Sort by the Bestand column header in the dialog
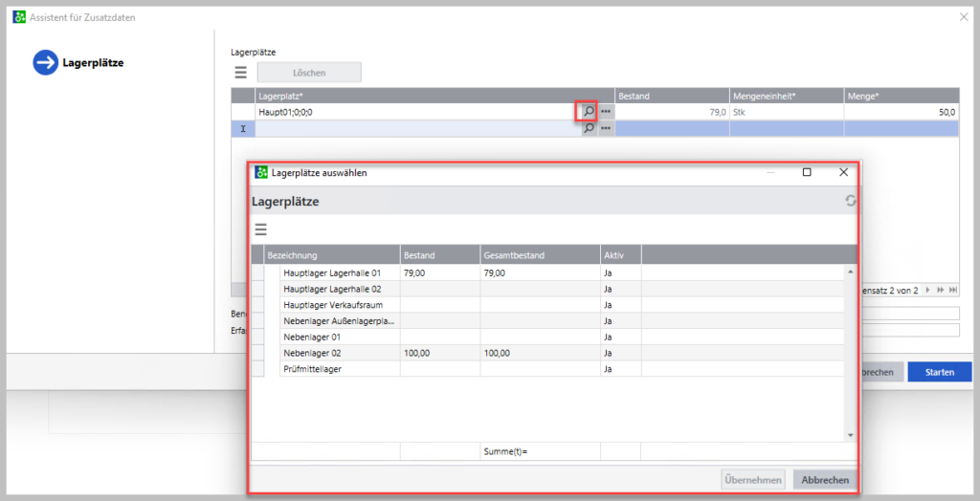 (x=440, y=255)
